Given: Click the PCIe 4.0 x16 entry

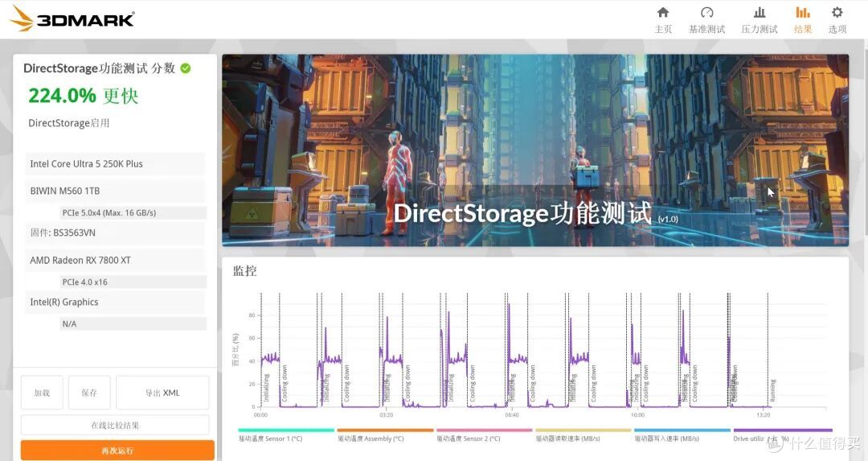Looking at the screenshot, I should 133,282.
